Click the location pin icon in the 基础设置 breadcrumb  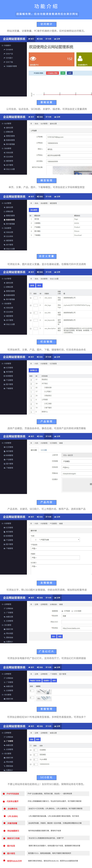point(31,123)
